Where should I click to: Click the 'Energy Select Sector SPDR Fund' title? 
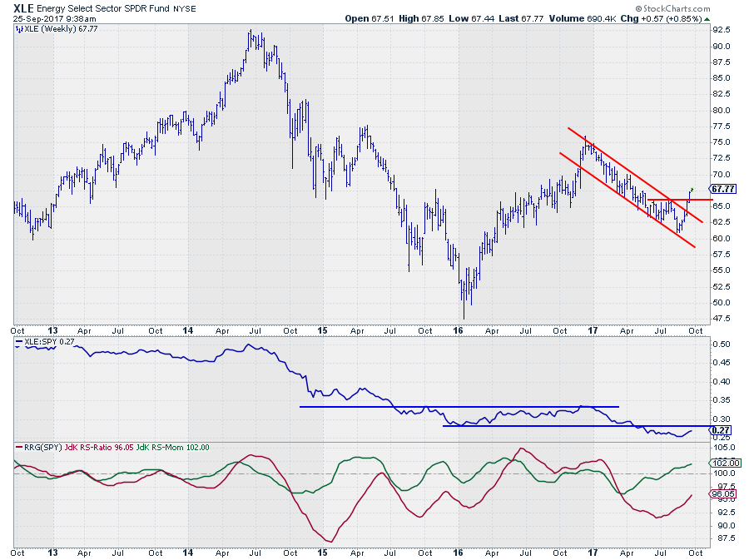point(104,8)
